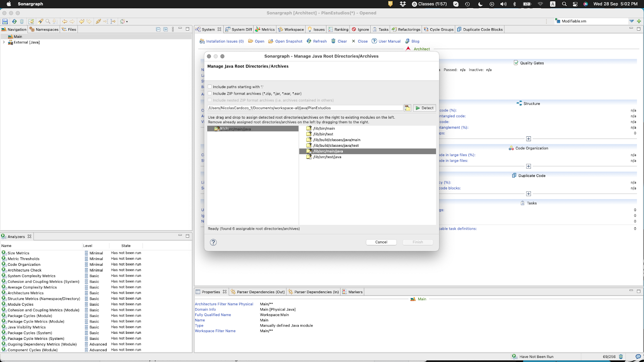
Task: Expand External [Java] tree node
Action: click(x=4, y=42)
